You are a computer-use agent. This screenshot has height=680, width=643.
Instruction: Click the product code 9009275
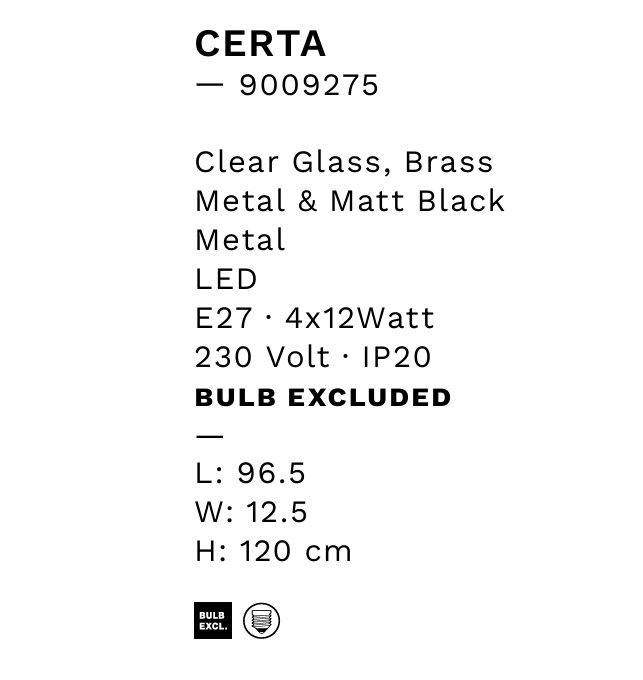coord(309,85)
